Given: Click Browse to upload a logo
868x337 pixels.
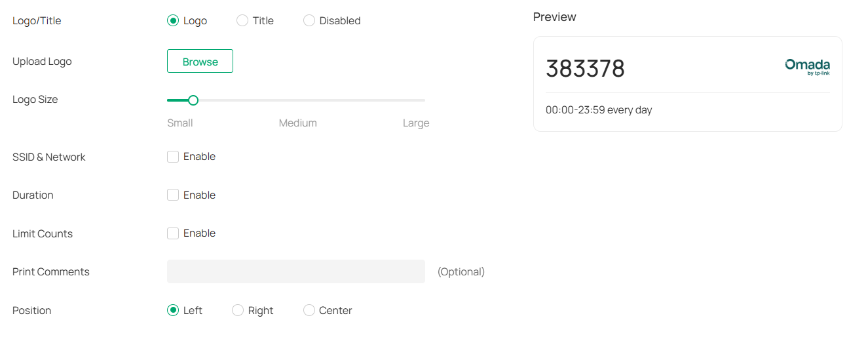Looking at the screenshot, I should (x=200, y=62).
